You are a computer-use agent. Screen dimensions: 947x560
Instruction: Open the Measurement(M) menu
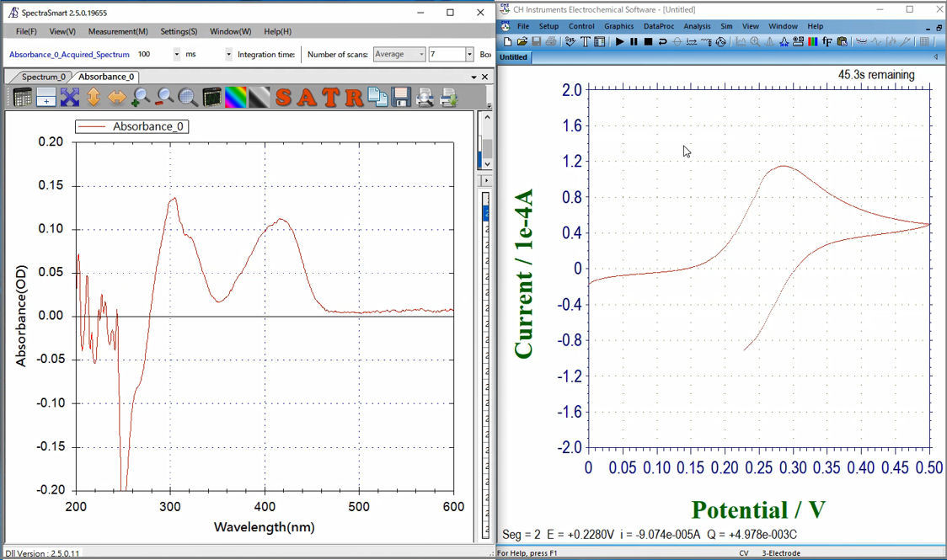[118, 31]
